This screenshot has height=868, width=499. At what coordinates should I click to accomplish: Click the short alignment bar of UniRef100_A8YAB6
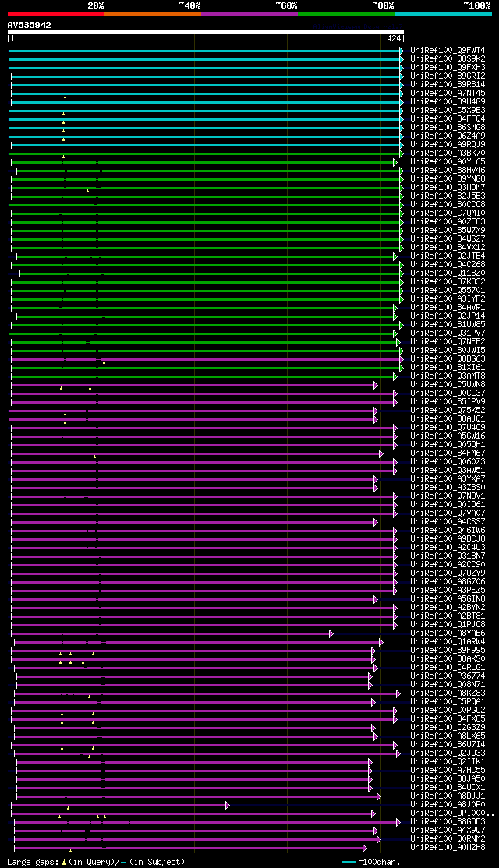coord(172,633)
